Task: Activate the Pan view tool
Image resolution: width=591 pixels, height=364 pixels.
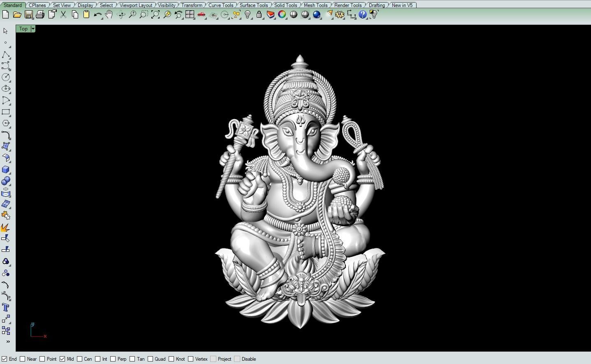Action: tap(109, 14)
